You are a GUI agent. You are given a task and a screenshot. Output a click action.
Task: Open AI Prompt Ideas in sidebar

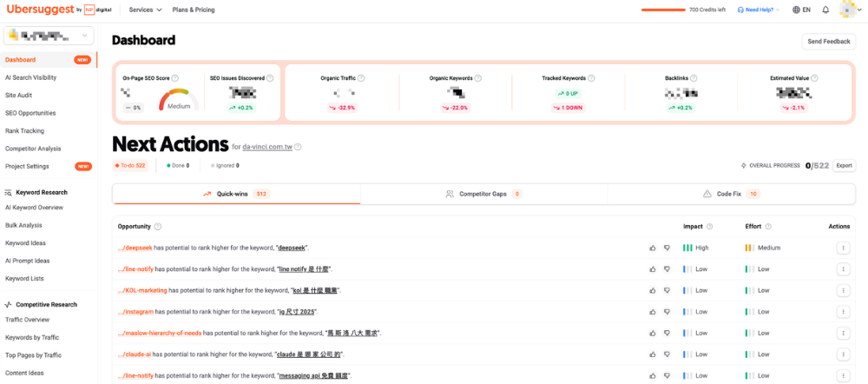(x=27, y=261)
